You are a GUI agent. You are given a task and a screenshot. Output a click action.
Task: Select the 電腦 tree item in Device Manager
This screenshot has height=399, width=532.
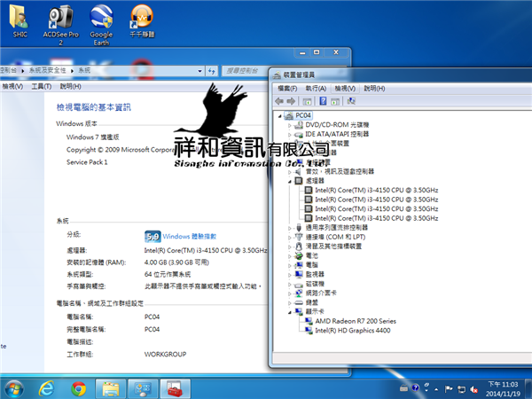coord(312,264)
